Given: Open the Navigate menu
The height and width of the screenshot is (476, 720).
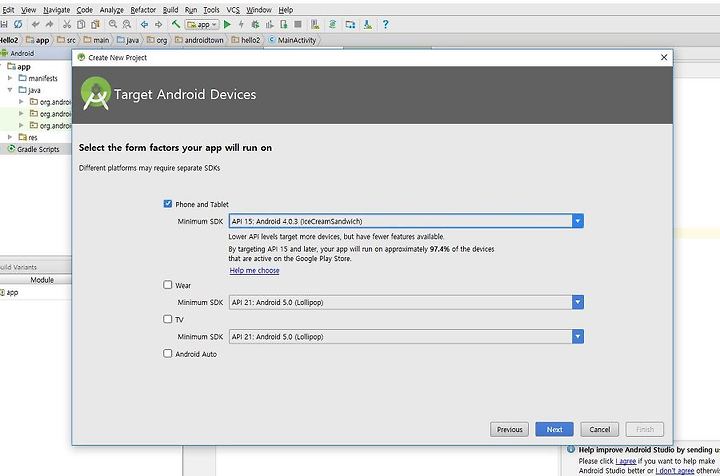Looking at the screenshot, I should point(56,10).
